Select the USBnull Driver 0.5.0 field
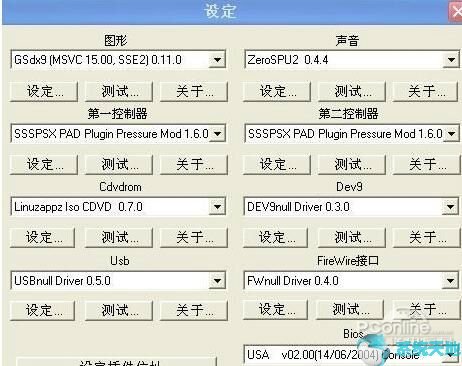The width and height of the screenshot is (462, 366). tap(118, 281)
